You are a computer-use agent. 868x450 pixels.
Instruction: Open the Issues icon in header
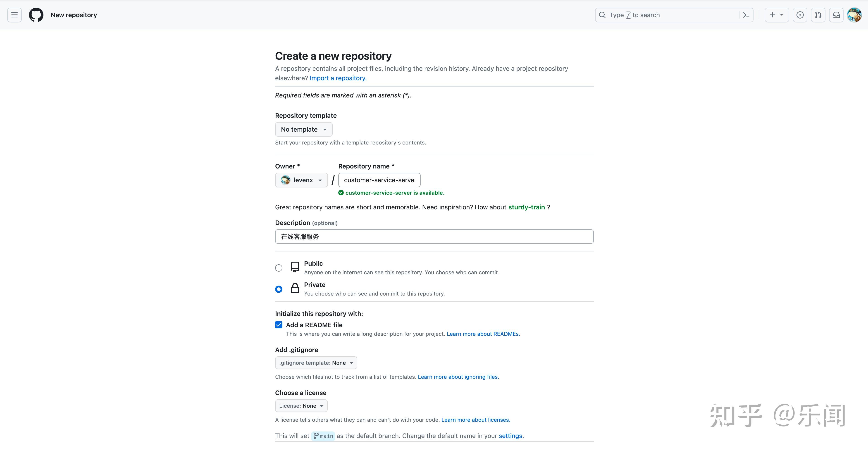coord(800,15)
